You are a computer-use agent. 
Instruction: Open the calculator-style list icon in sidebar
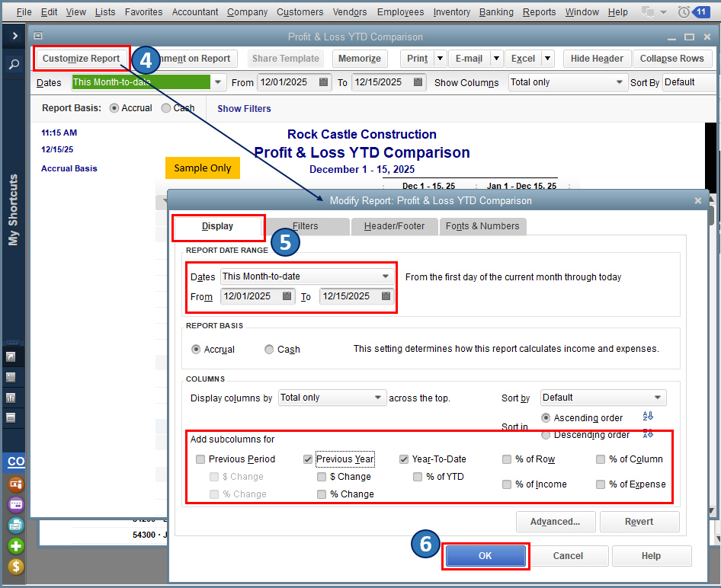(11, 377)
